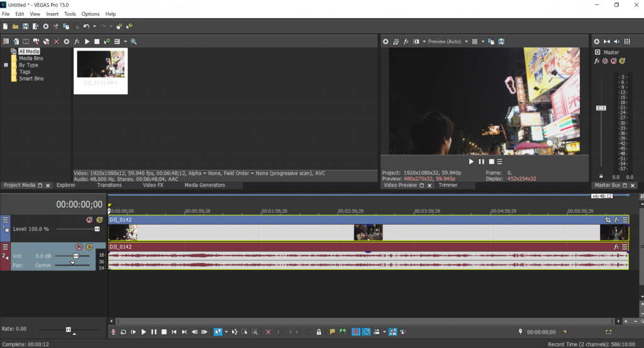Select the Smart Bins folder
Screen dimensions: 644x348
tap(31, 79)
